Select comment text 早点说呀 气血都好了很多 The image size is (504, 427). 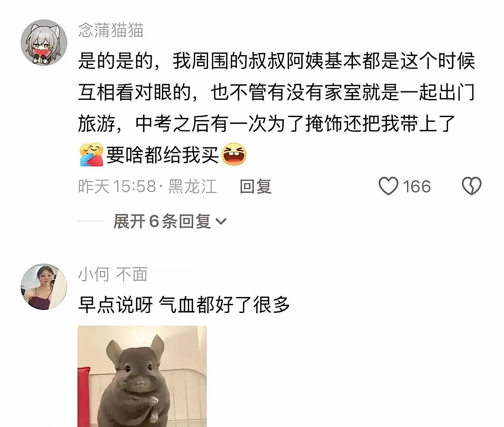pyautogui.click(x=184, y=304)
